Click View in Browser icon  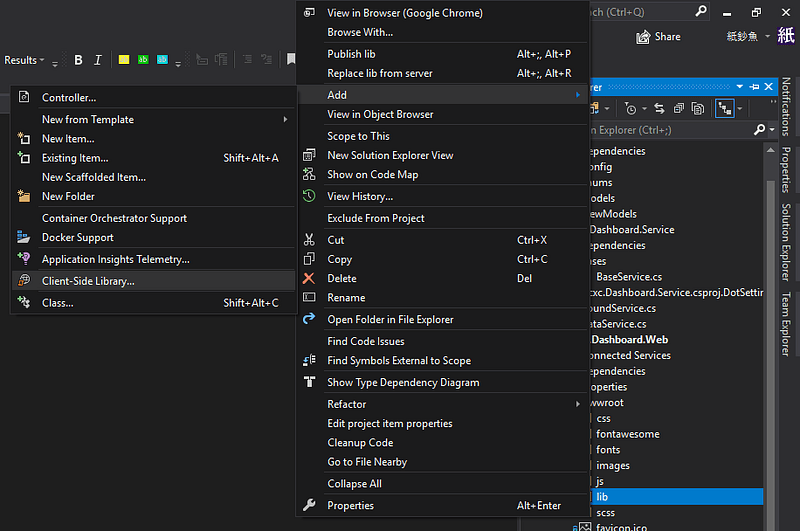[x=309, y=13]
